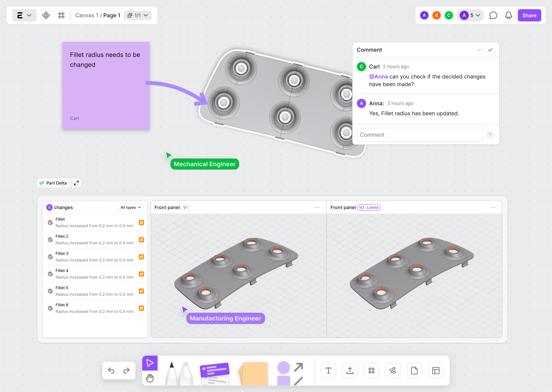Image resolution: width=552 pixels, height=392 pixels.
Task: Click the upload file icon
Action: [350, 371]
